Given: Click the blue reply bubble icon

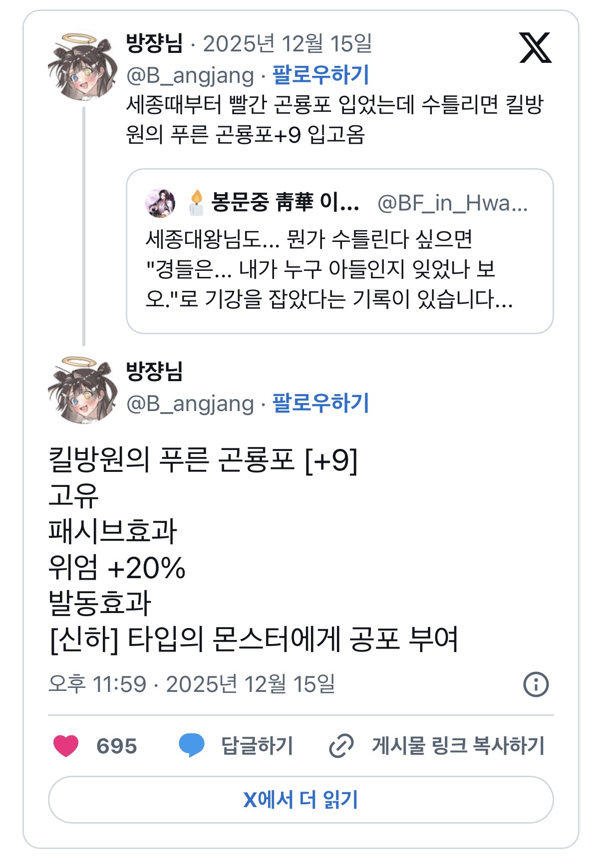Looking at the screenshot, I should coord(192,746).
